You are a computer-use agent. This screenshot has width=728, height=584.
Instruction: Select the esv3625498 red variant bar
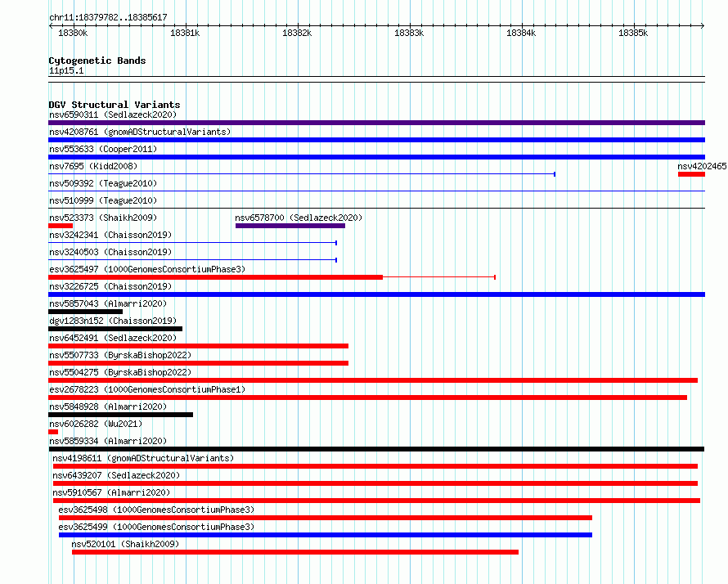326,518
